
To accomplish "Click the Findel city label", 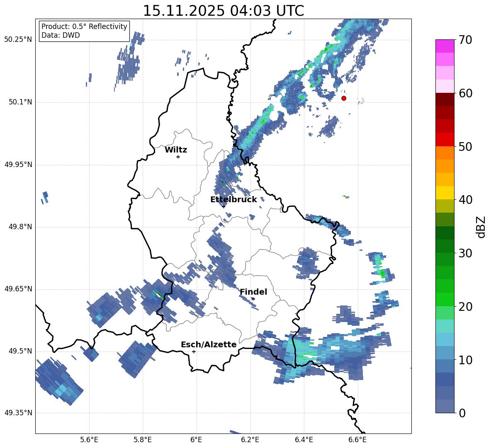I will point(253,292).
